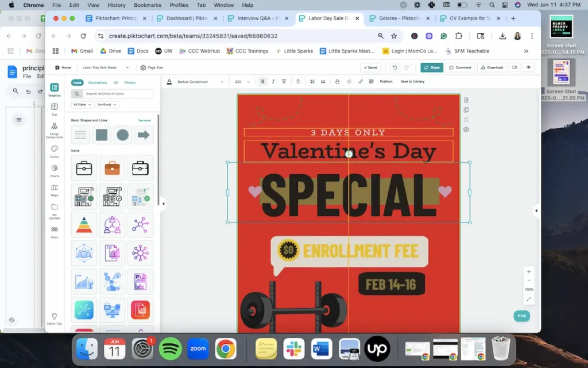Toggle italic text formatting
The width and height of the screenshot is (588, 368).
[273, 82]
